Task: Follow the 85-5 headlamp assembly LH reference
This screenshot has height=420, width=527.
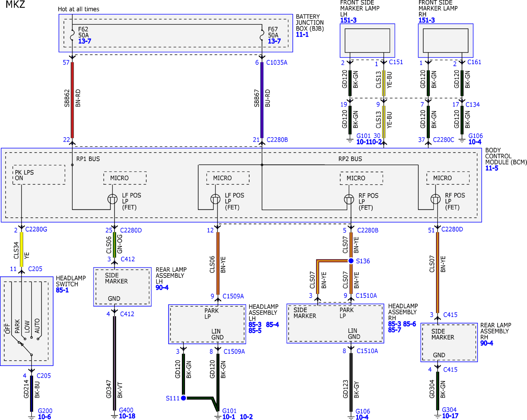Action: (x=255, y=331)
